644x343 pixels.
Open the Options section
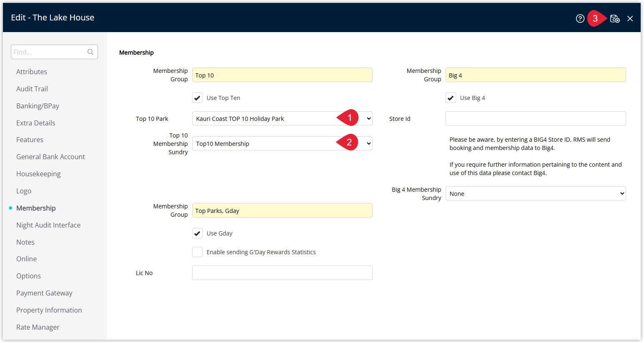point(28,276)
